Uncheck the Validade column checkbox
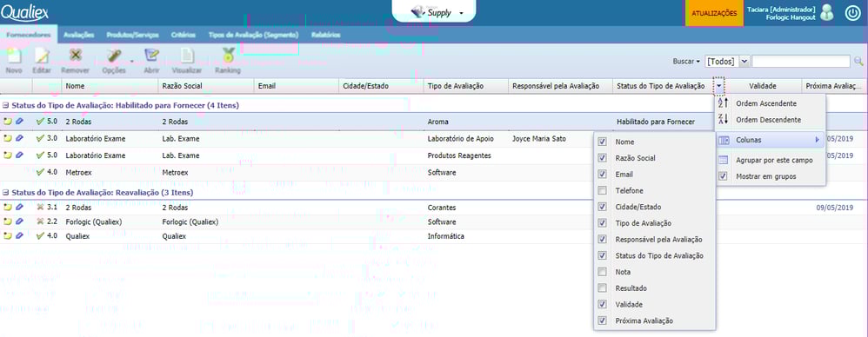 pyautogui.click(x=602, y=304)
